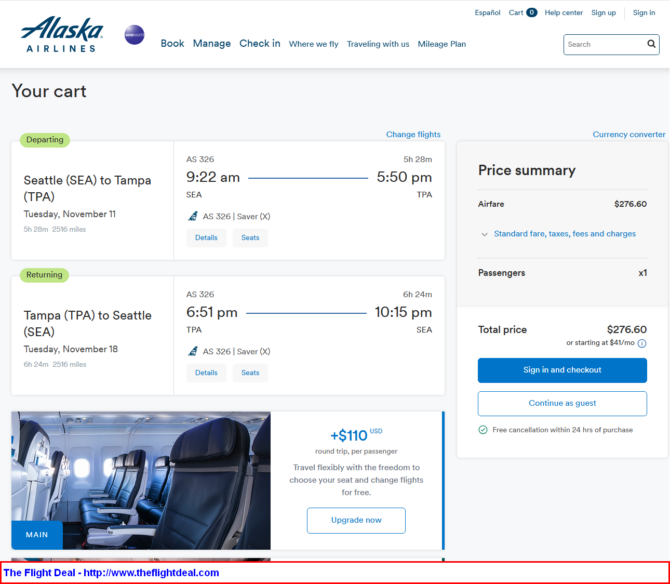670x584 pixels.
Task: Open the Book menu
Action: 172,44
